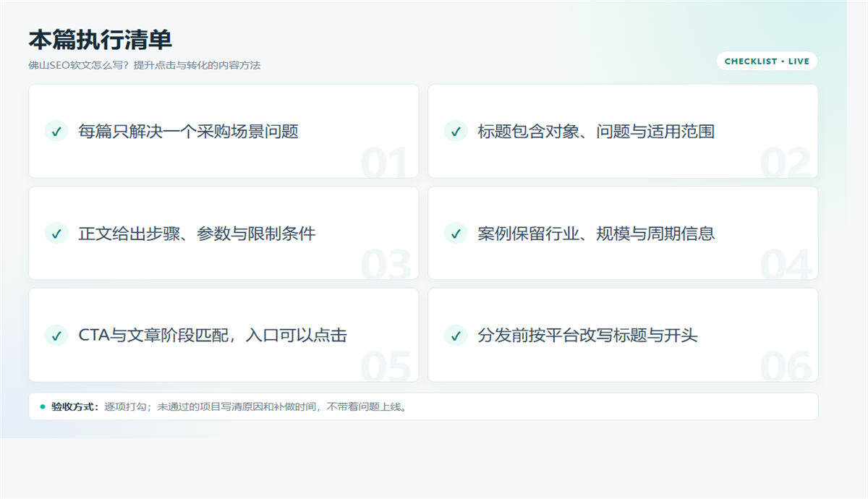This screenshot has width=868, height=499.
Task: Click the CHECKLIST · LIVE badge
Action: click(767, 61)
